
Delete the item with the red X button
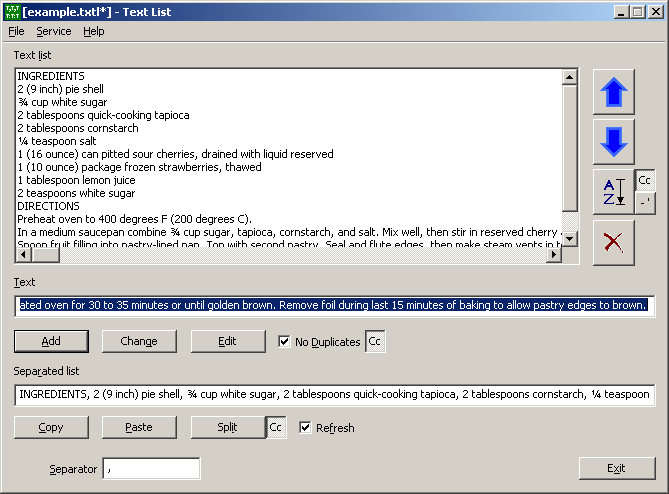(613, 242)
